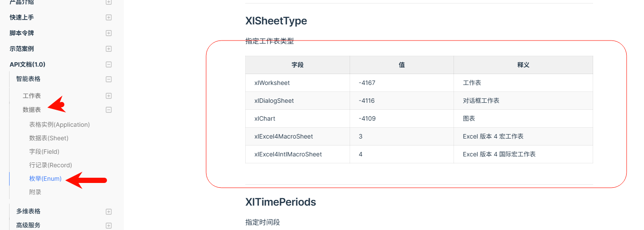The image size is (644, 230).
Task: Expand the 示范案例 section plus icon
Action: click(109, 49)
